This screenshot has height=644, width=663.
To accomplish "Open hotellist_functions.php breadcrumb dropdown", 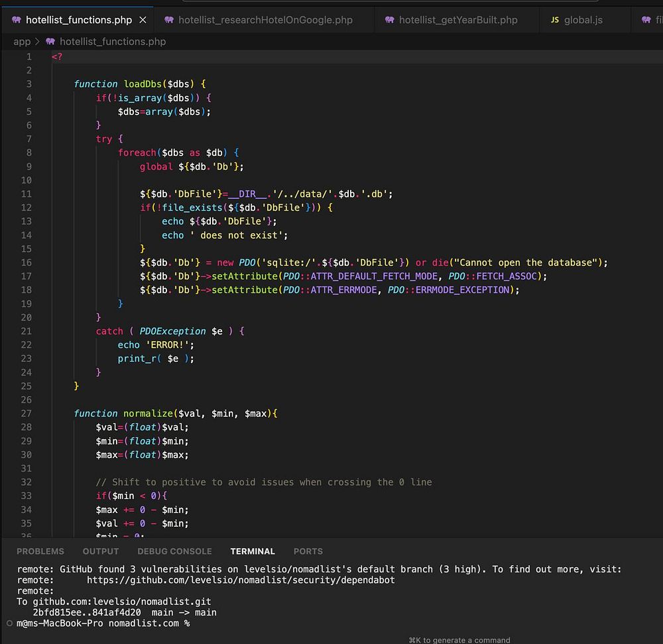I will (x=112, y=41).
